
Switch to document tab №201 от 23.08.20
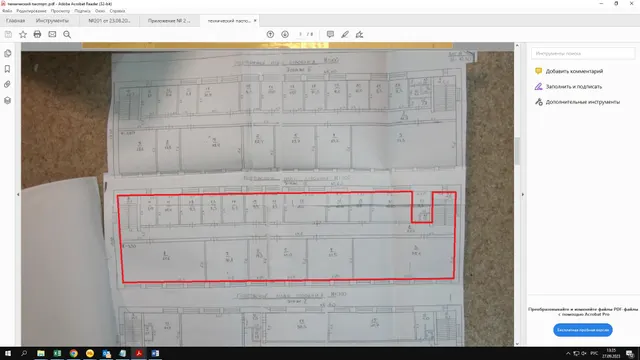click(x=109, y=20)
